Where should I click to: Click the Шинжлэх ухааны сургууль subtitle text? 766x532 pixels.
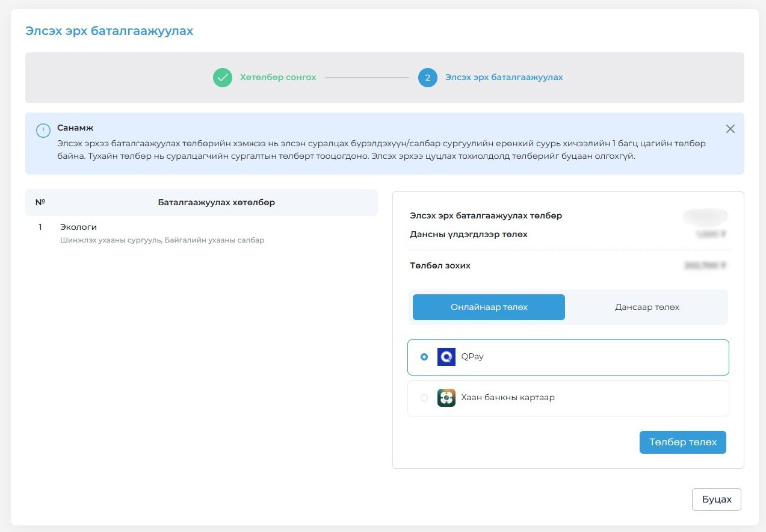point(162,240)
